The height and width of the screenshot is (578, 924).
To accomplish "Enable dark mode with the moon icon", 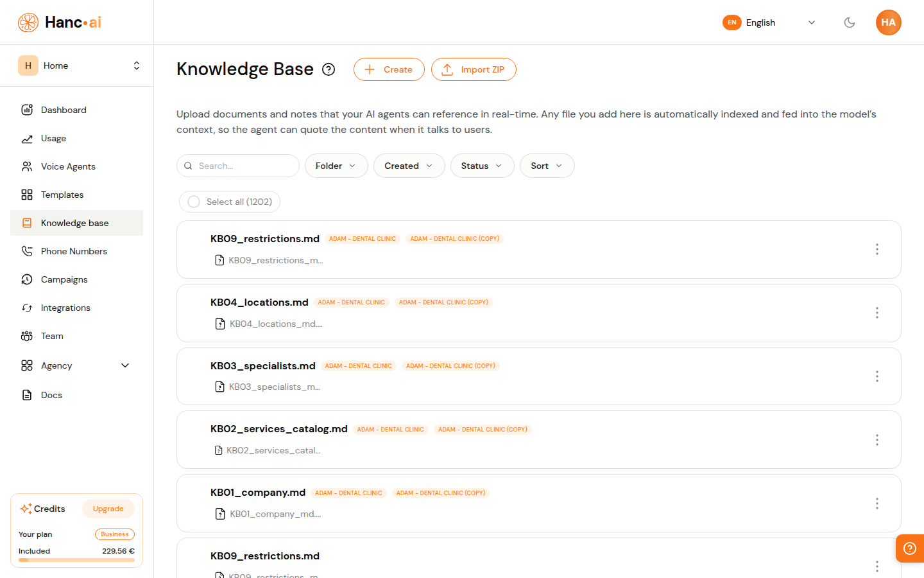I will click(850, 22).
